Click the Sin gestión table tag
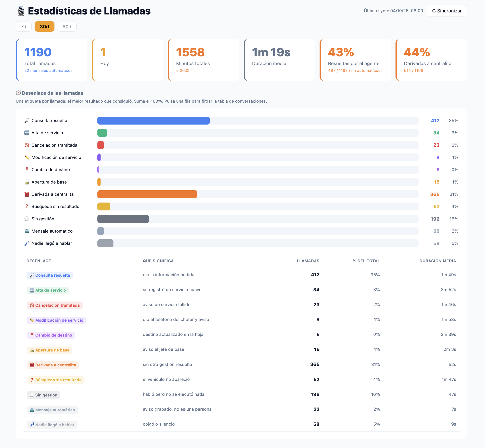Viewport: 485px width, 448px height. (x=43, y=395)
